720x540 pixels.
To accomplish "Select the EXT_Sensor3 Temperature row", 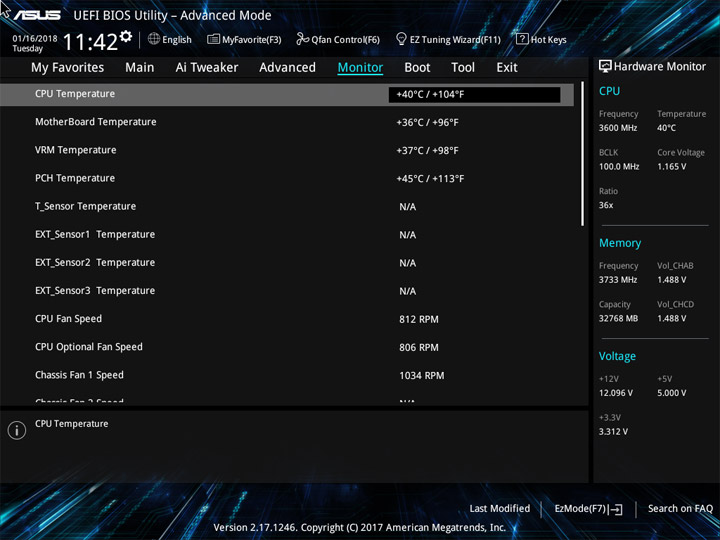I will click(287, 291).
